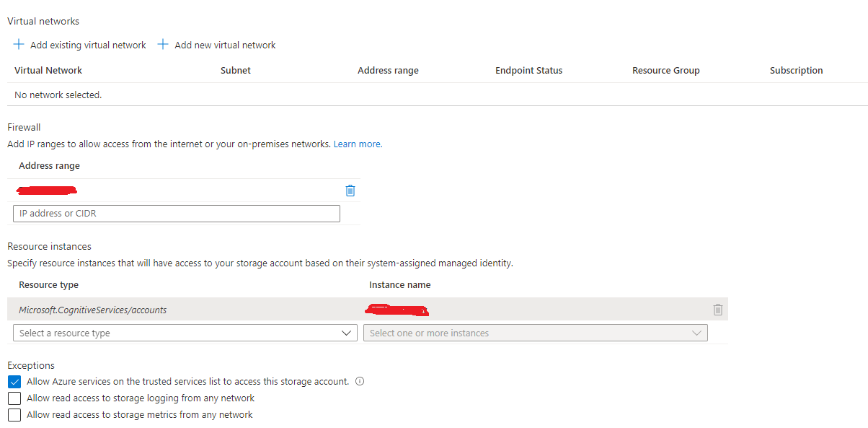View the info tooltip about trusted Azure services
Viewport: 868px width, 428px height.
(x=359, y=381)
